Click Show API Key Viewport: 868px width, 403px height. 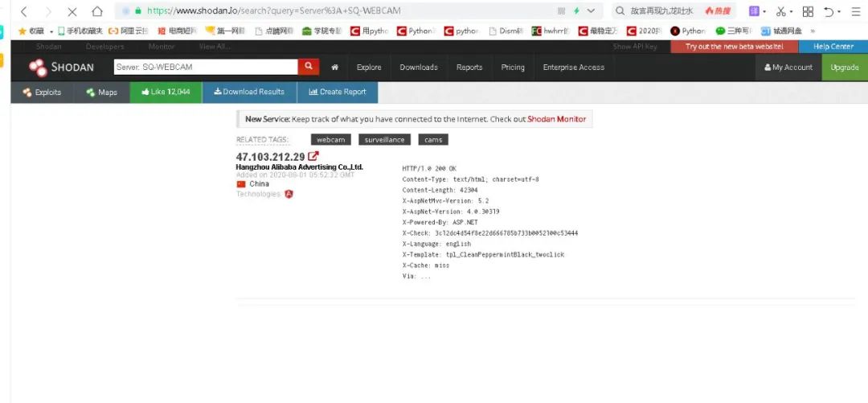pyautogui.click(x=635, y=47)
